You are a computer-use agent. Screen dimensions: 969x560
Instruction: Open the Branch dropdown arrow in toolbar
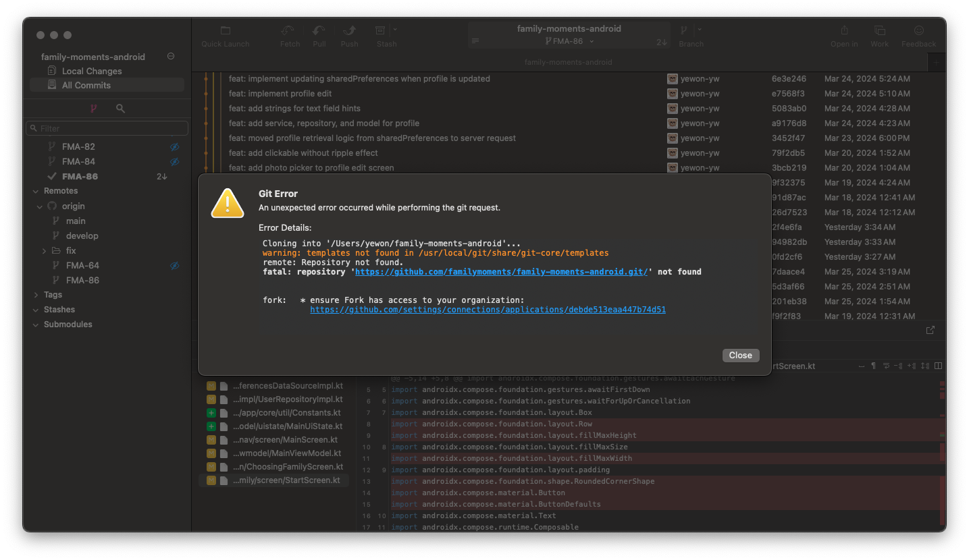click(x=699, y=30)
